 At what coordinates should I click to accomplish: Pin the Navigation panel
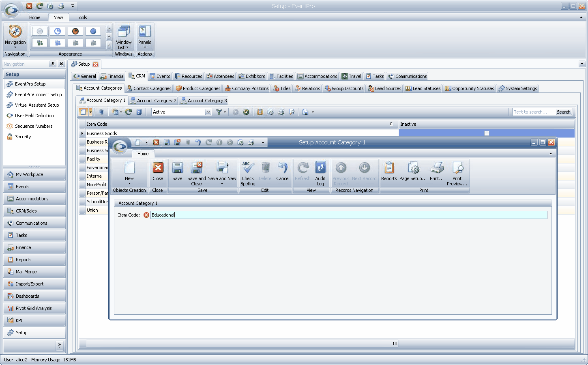pos(53,64)
